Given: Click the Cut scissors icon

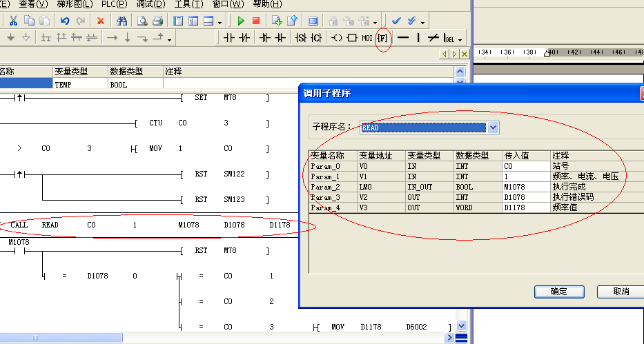Looking at the screenshot, I should [x=12, y=21].
